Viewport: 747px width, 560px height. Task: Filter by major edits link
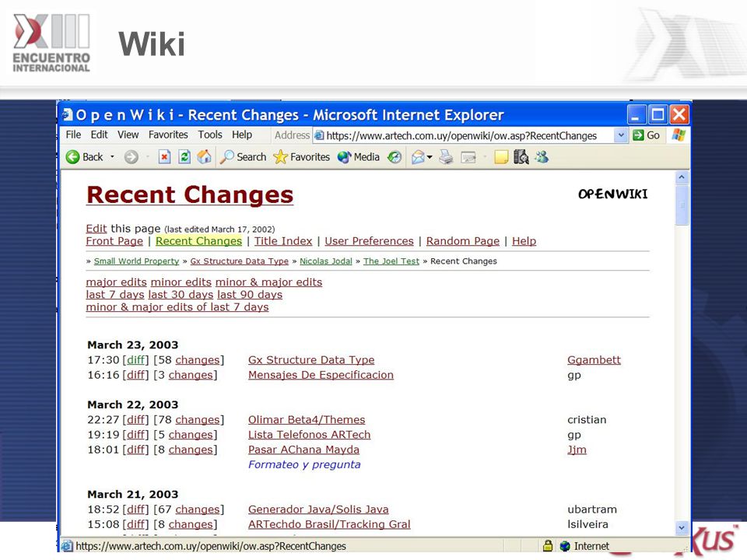click(116, 282)
